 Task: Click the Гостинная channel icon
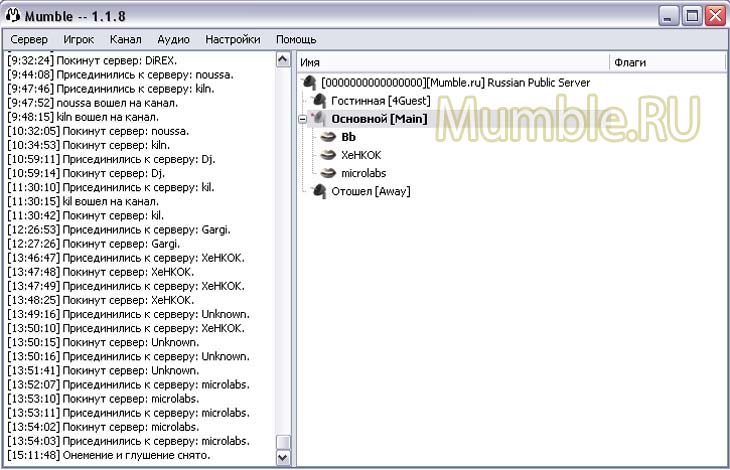pyautogui.click(x=319, y=101)
